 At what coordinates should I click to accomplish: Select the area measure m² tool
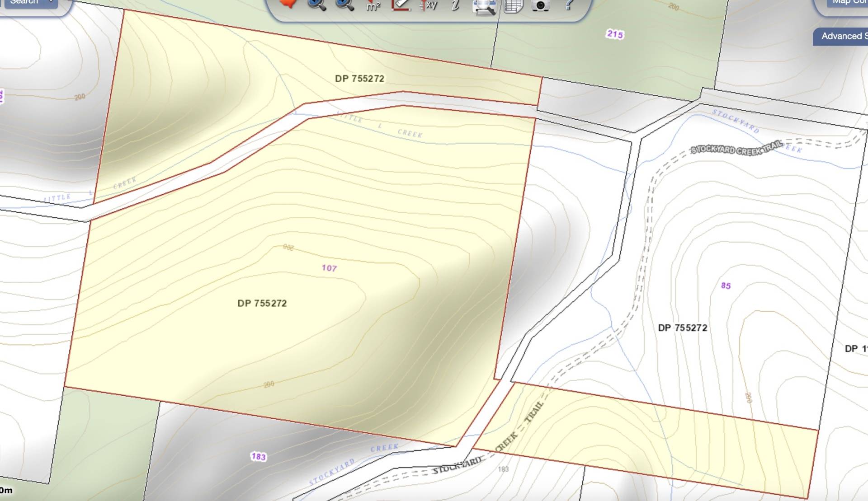373,5
